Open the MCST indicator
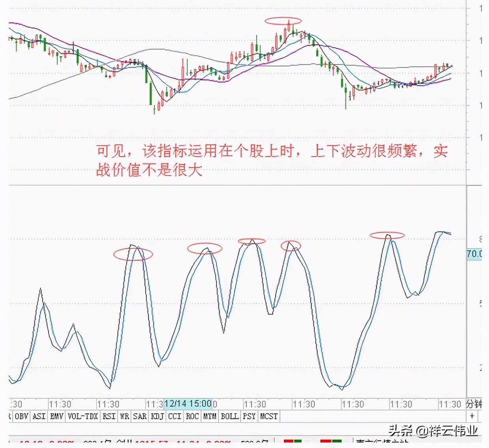The image size is (489, 448). point(269,416)
